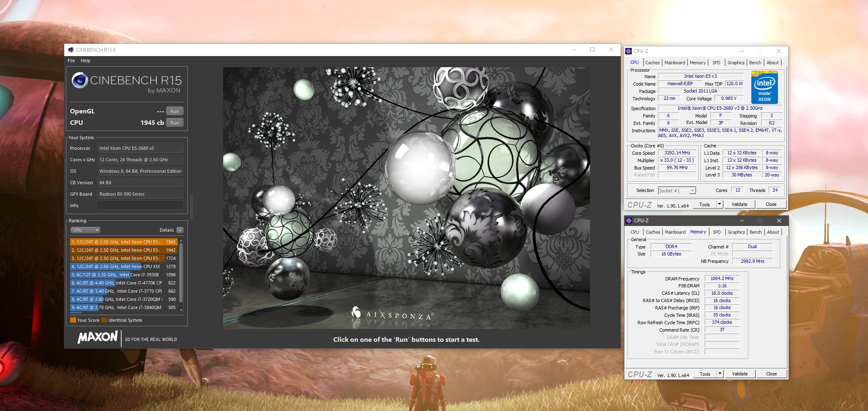Click Core Speed value 3292.14 MHz
The image size is (868, 411).
677,153
